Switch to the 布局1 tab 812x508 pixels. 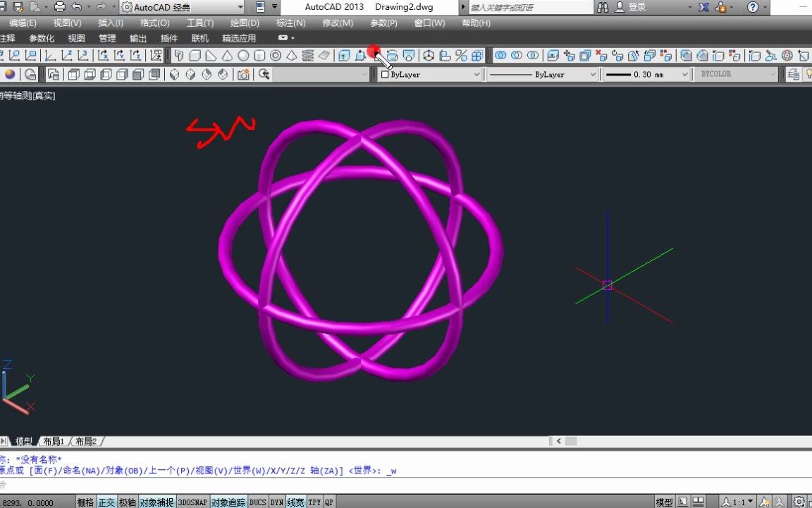point(54,441)
